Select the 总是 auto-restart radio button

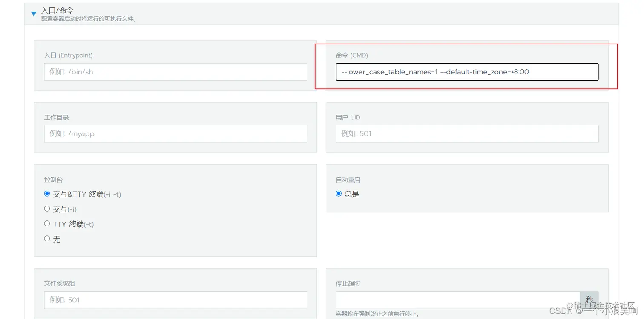click(339, 194)
